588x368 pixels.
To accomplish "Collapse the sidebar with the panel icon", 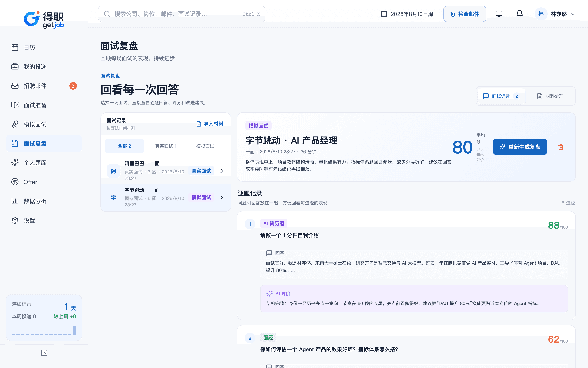I will click(44, 353).
